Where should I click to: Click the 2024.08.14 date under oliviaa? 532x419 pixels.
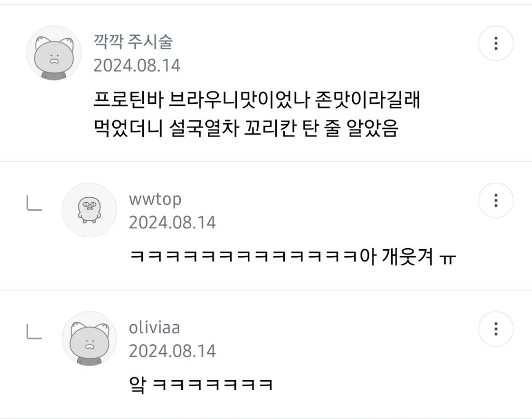[172, 351]
